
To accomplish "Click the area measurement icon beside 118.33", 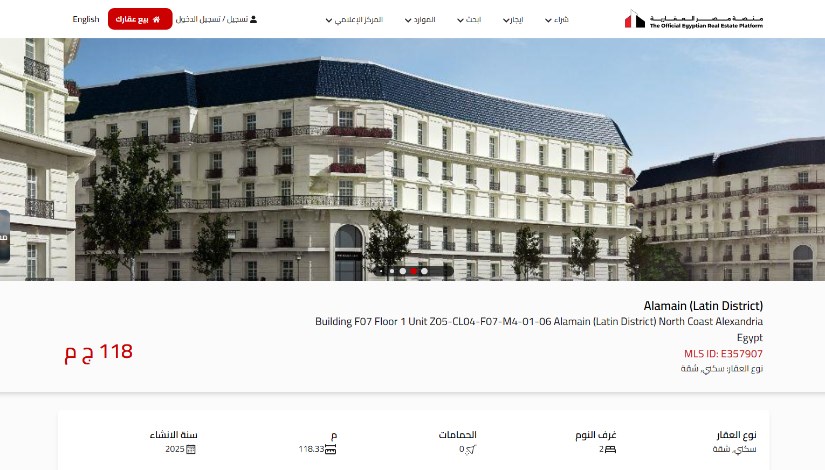I will (x=330, y=449).
